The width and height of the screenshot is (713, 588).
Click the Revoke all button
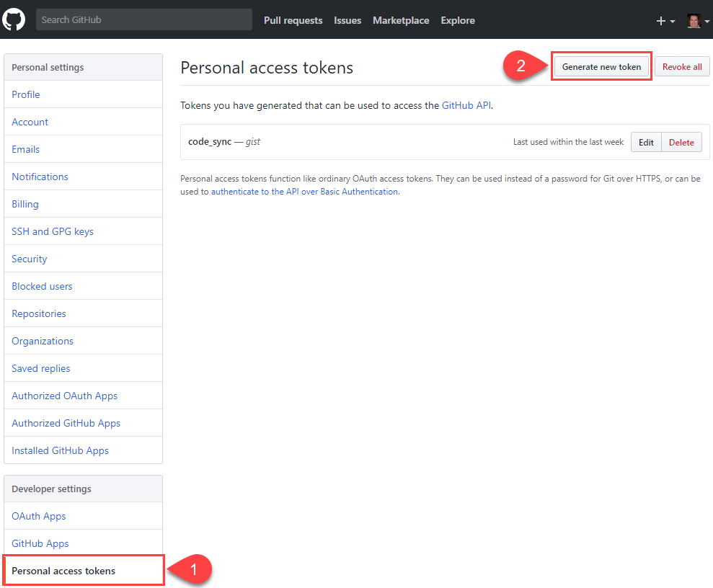(x=682, y=67)
